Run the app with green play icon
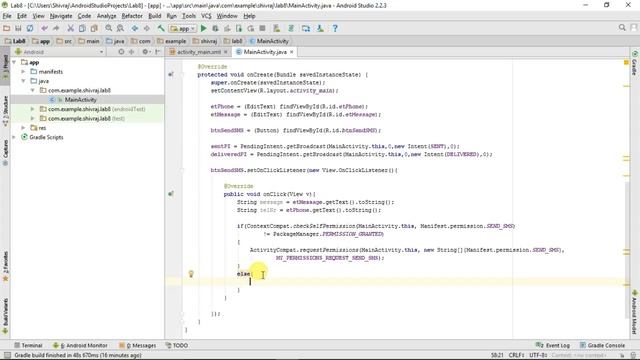640x360 pixels. [204, 28]
